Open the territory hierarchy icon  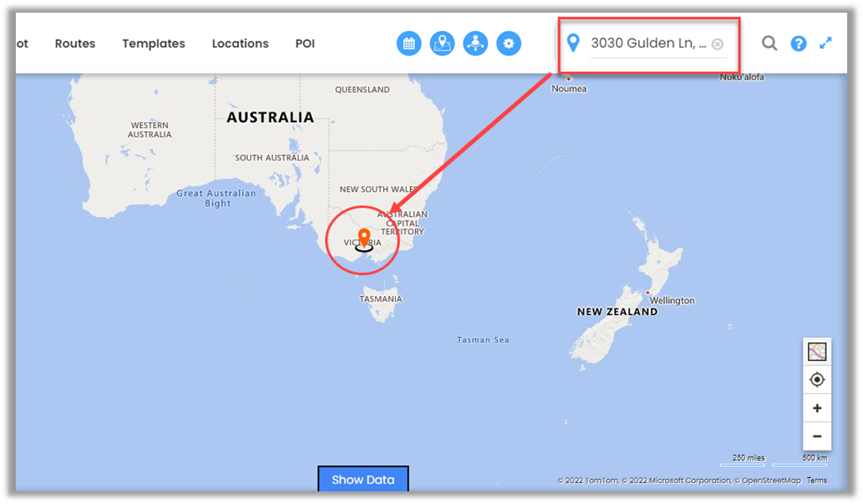coord(476,44)
